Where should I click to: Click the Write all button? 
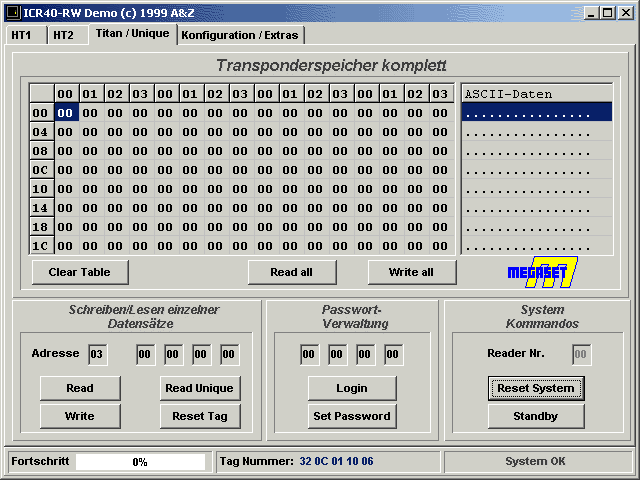click(411, 272)
